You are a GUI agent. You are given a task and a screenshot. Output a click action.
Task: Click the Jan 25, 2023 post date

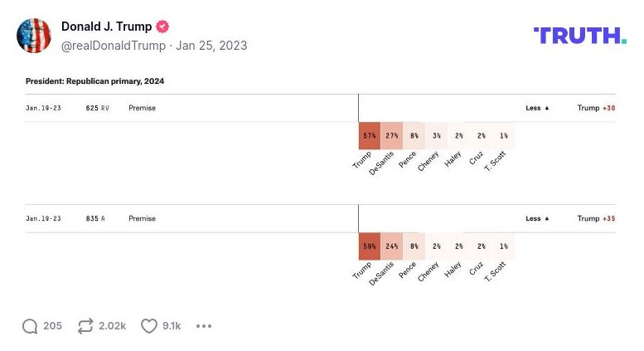[x=211, y=45]
